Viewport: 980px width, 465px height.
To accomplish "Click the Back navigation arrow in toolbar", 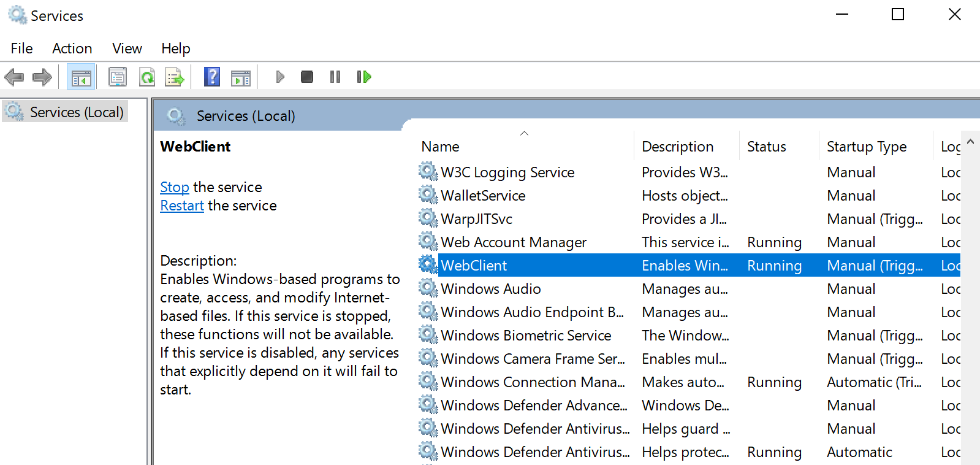I will click(x=14, y=77).
